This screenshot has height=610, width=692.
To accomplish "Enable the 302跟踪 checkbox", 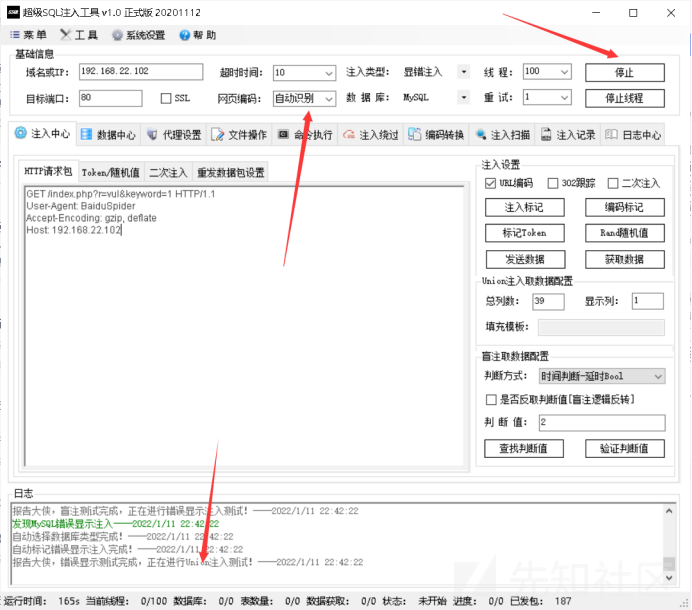I will [553, 183].
